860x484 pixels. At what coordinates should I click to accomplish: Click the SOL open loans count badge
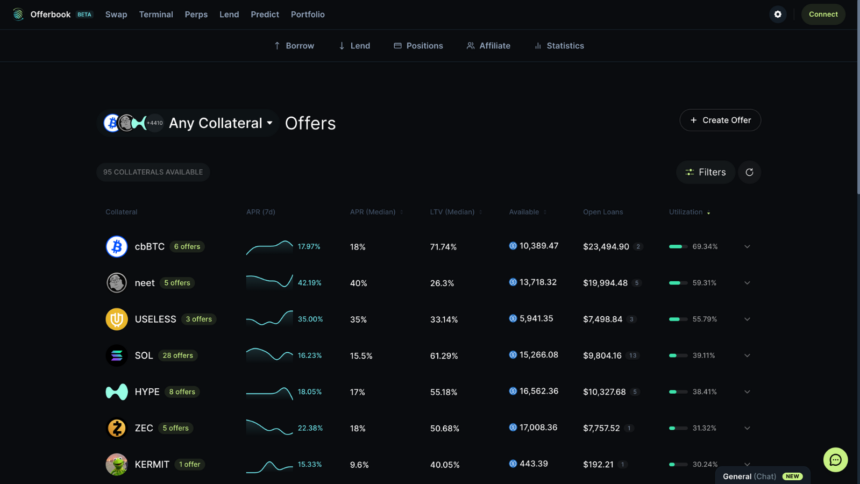point(633,356)
